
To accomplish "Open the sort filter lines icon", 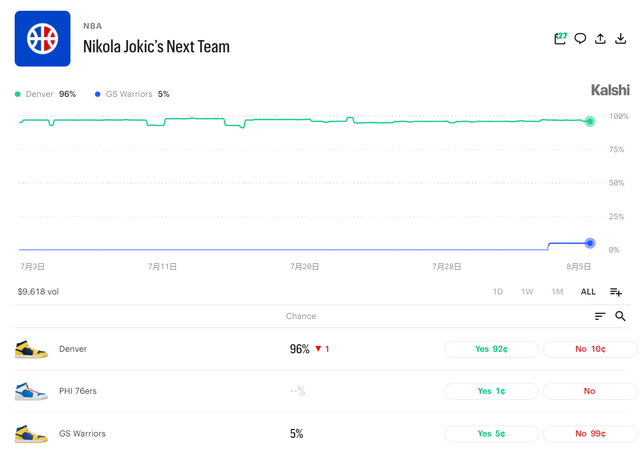I will coord(600,316).
